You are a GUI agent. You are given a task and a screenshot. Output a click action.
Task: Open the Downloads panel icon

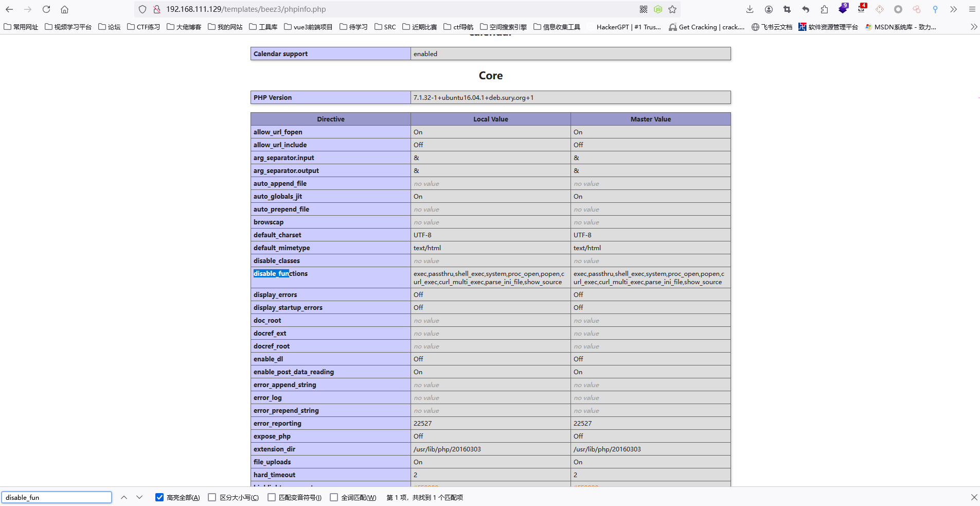pos(750,9)
